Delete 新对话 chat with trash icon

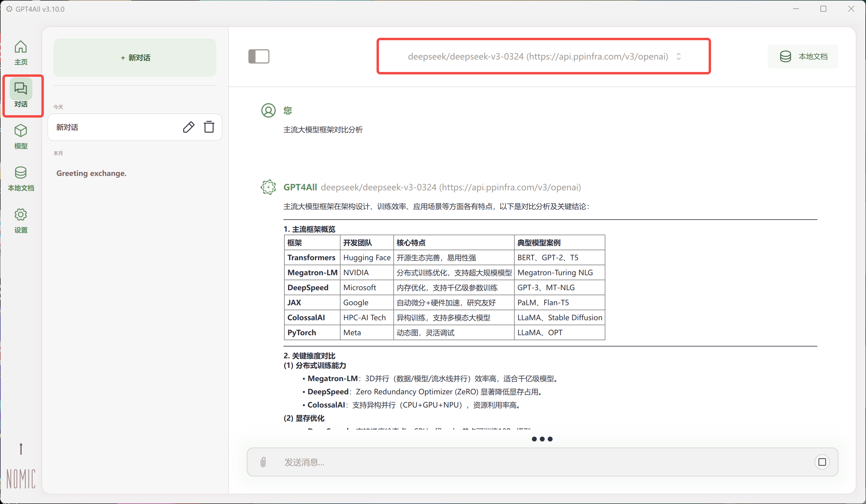coord(209,127)
